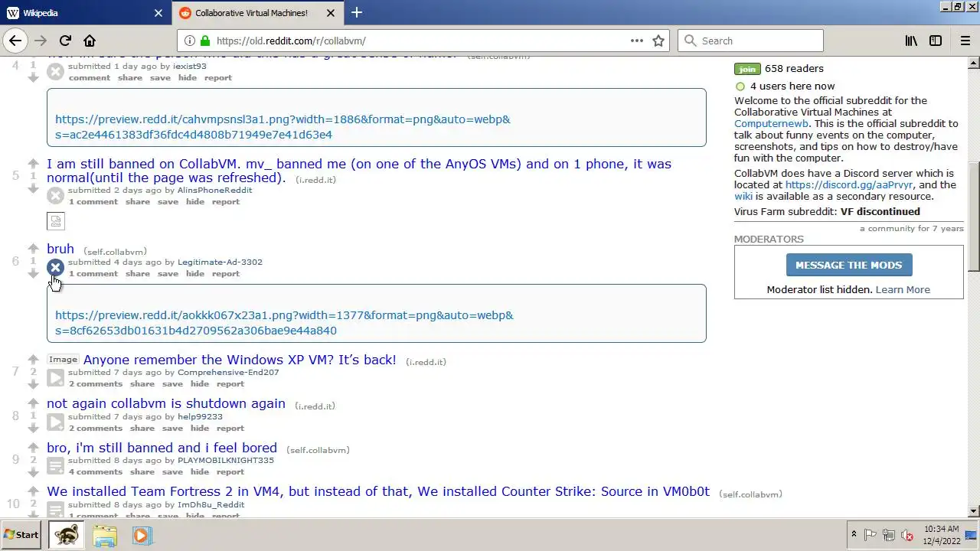This screenshot has height=551, width=980.
Task: Open 'Anyone remember the Windows XP VM?' post
Action: tap(240, 360)
